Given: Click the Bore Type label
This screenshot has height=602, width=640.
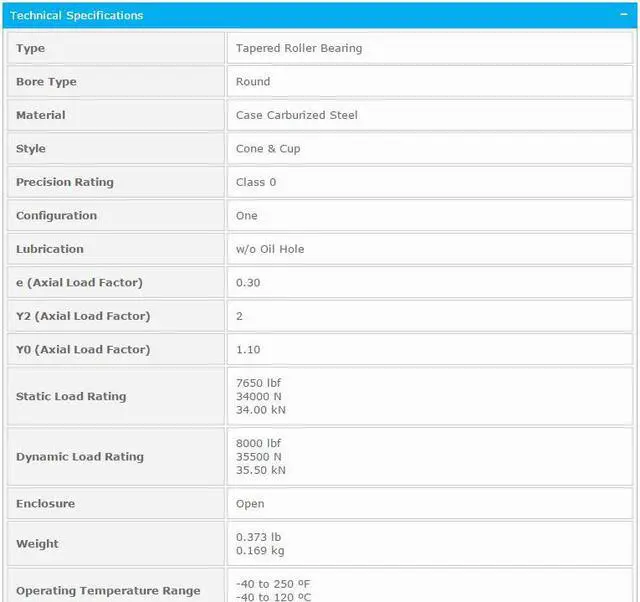Looking at the screenshot, I should pyautogui.click(x=46, y=82).
